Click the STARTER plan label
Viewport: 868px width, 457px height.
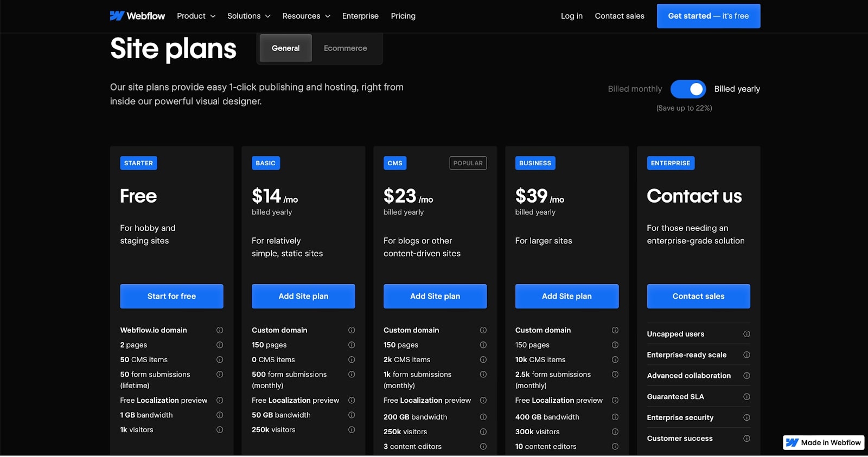(138, 163)
